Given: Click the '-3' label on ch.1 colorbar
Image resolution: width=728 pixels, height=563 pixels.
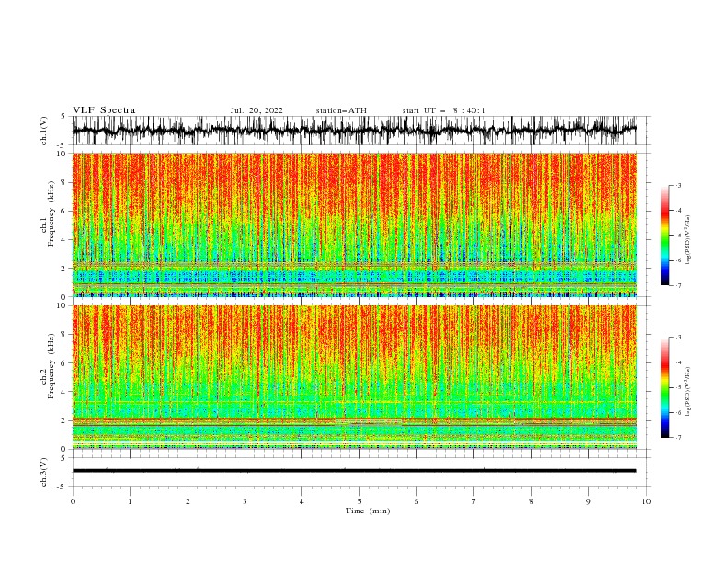Looking at the screenshot, I should coord(677,185).
